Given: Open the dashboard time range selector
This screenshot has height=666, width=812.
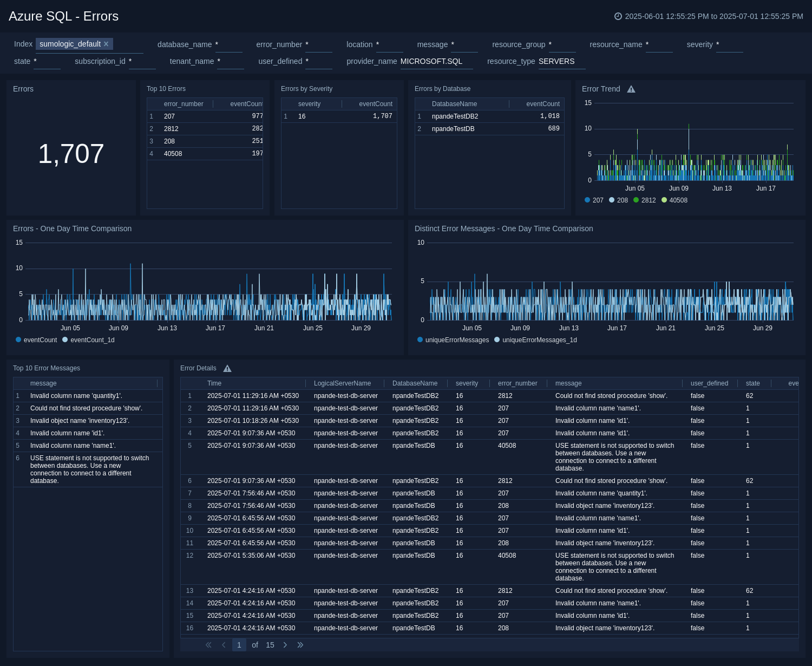Looking at the screenshot, I should (x=709, y=16).
